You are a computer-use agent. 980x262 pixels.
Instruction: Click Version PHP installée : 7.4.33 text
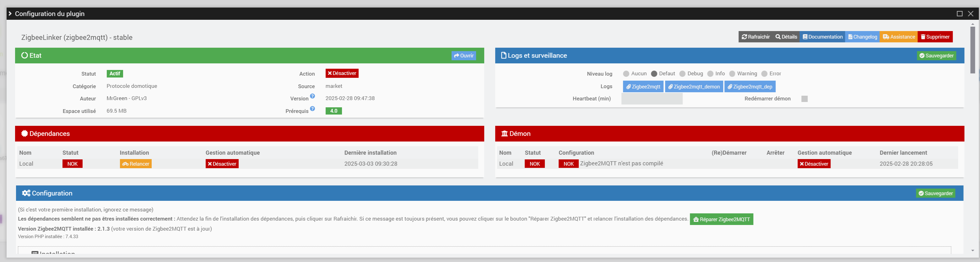(x=48, y=237)
